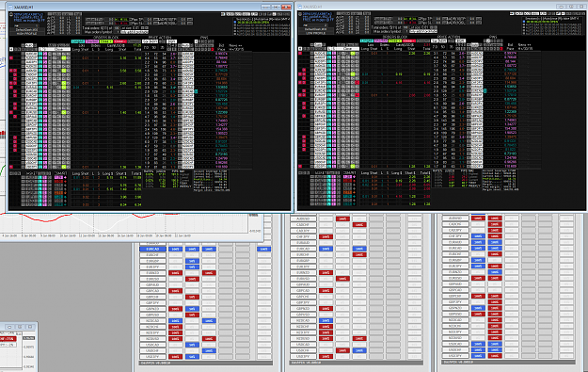588x372 pixels.
Task: Open NZDJPY symbol in right bottom panel
Action: pos(455,332)
